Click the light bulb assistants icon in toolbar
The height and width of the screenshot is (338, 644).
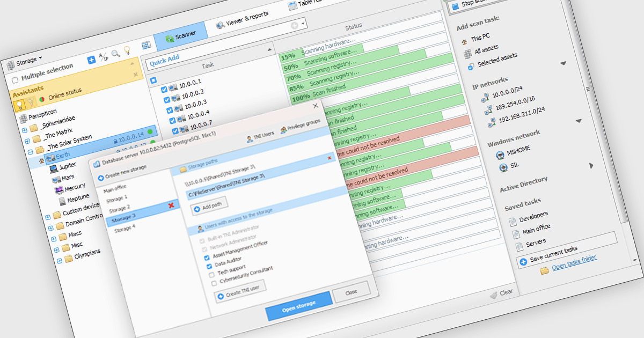128,50
